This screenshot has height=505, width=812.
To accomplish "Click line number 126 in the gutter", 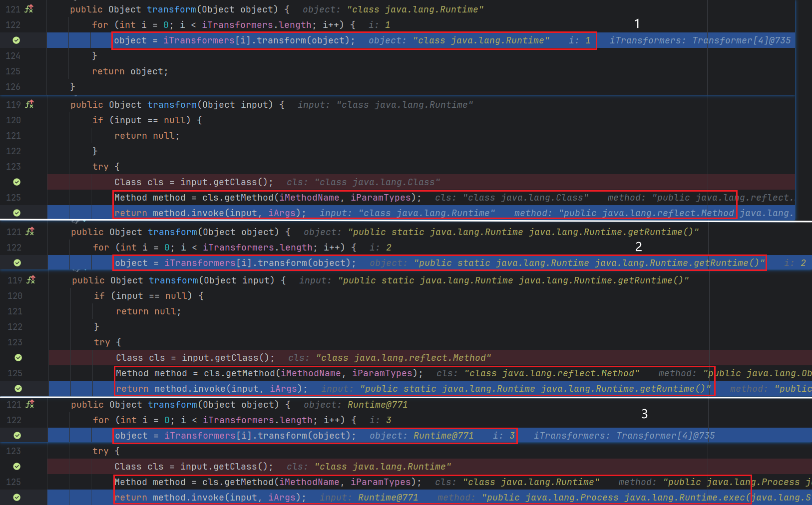I will [x=13, y=87].
